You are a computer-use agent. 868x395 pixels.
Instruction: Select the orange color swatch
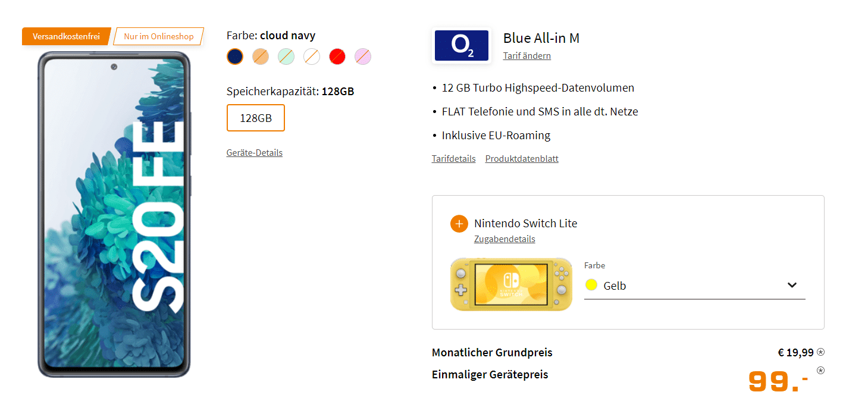261,57
